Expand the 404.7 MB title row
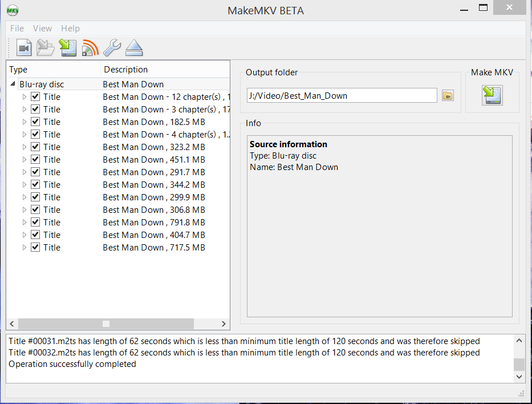The height and width of the screenshot is (404, 532). pos(24,235)
